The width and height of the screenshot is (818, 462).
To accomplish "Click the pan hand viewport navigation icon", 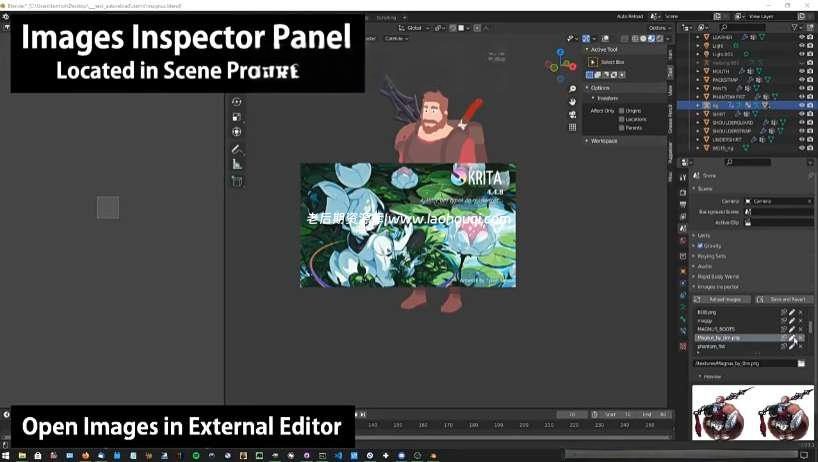I will (572, 102).
